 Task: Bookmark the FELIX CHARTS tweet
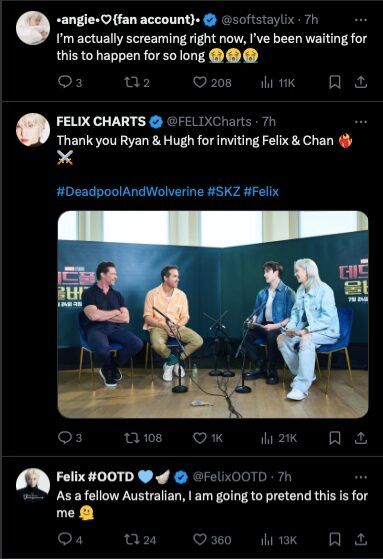click(335, 438)
